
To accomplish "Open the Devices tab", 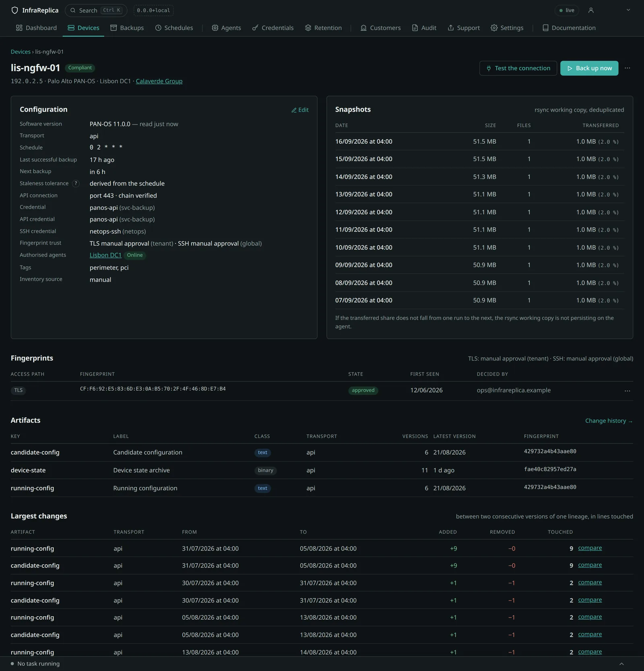I will [x=83, y=28].
